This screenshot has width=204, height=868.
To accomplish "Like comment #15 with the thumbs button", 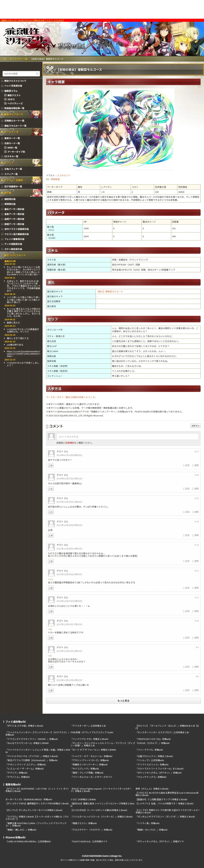I will coord(50,512).
